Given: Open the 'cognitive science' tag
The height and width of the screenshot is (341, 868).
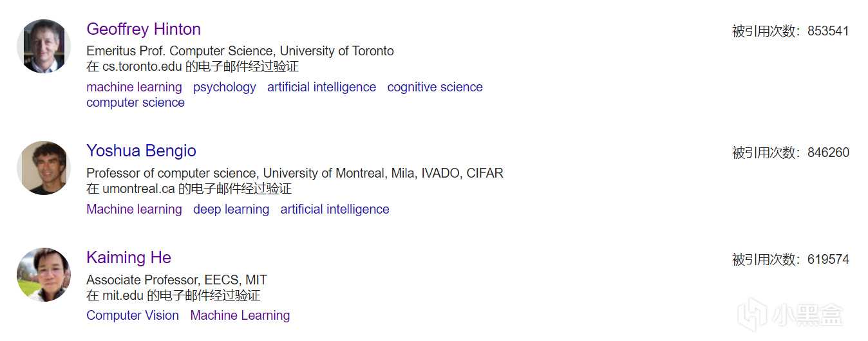Looking at the screenshot, I should pos(435,87).
